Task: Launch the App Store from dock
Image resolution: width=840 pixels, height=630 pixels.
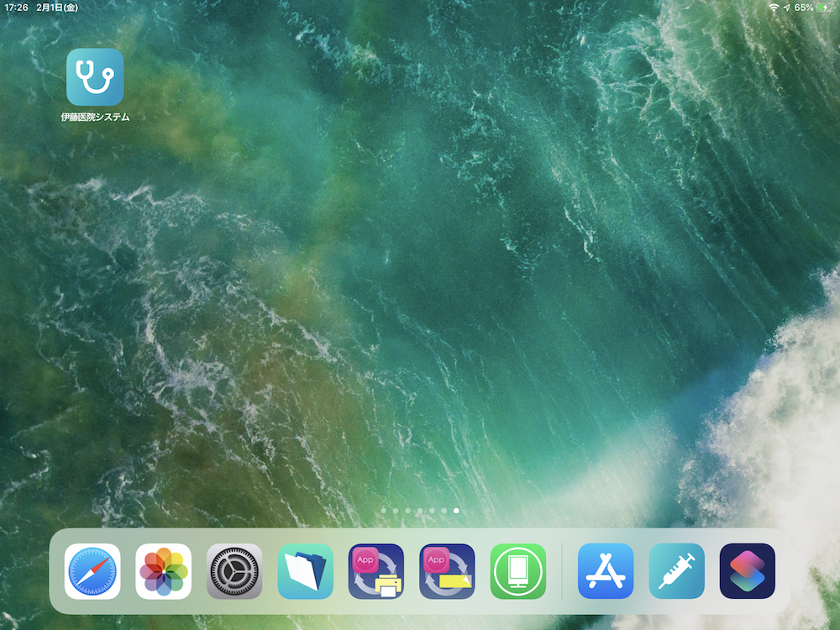Action: pos(606,571)
